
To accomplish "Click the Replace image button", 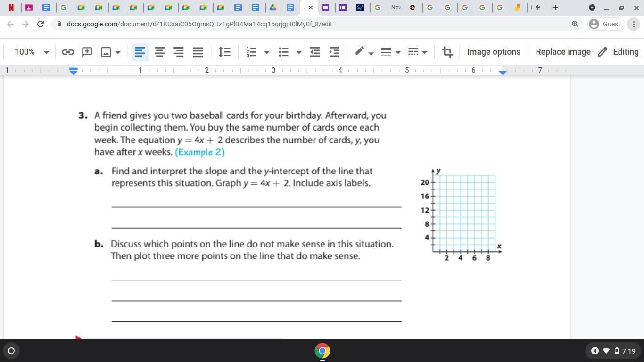I will 563,52.
